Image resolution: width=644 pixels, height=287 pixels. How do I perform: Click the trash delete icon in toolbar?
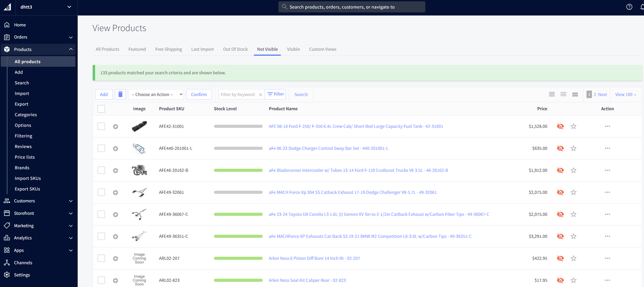(x=120, y=94)
